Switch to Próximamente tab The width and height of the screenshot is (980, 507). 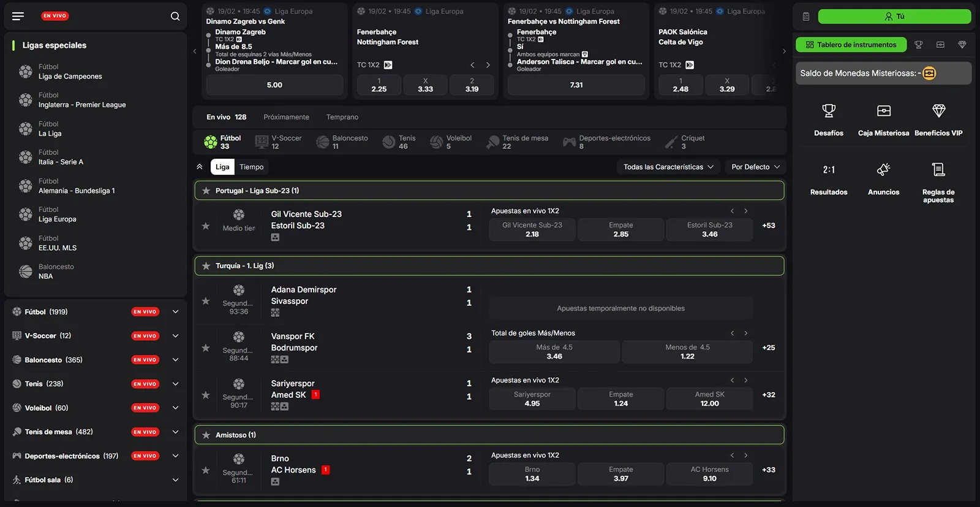pyautogui.click(x=286, y=117)
